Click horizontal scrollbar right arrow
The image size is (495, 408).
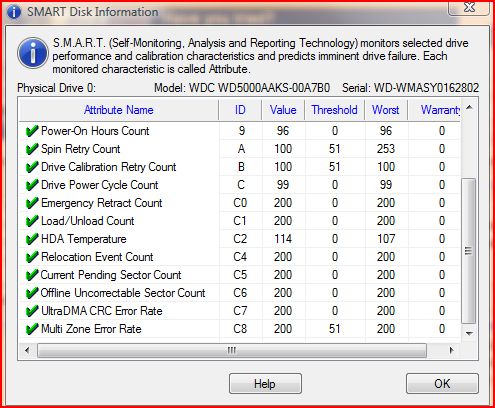coord(452,350)
